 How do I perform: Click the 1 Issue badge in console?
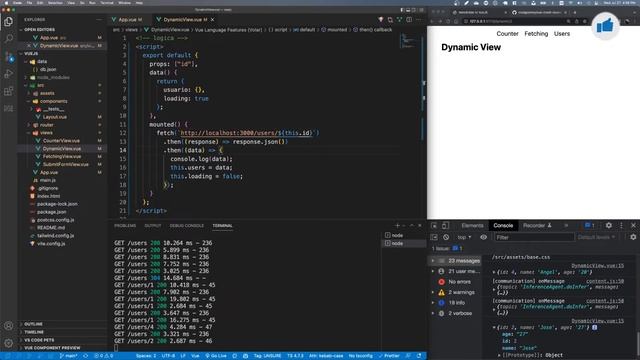click(x=447, y=249)
